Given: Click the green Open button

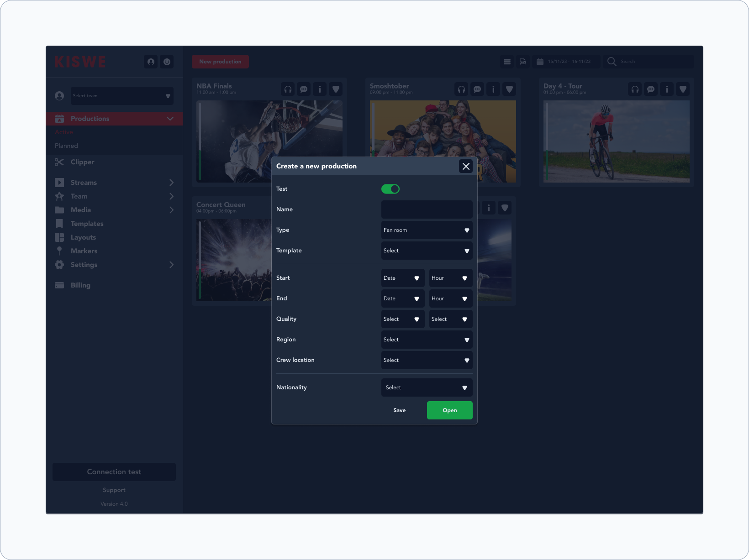Looking at the screenshot, I should click(x=450, y=410).
